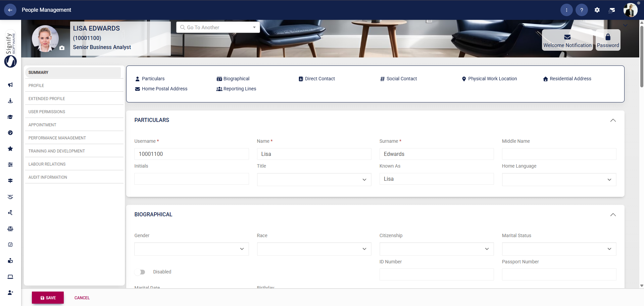
Task: Open the announcements megaphone icon in sidebar
Action: pyautogui.click(x=10, y=85)
